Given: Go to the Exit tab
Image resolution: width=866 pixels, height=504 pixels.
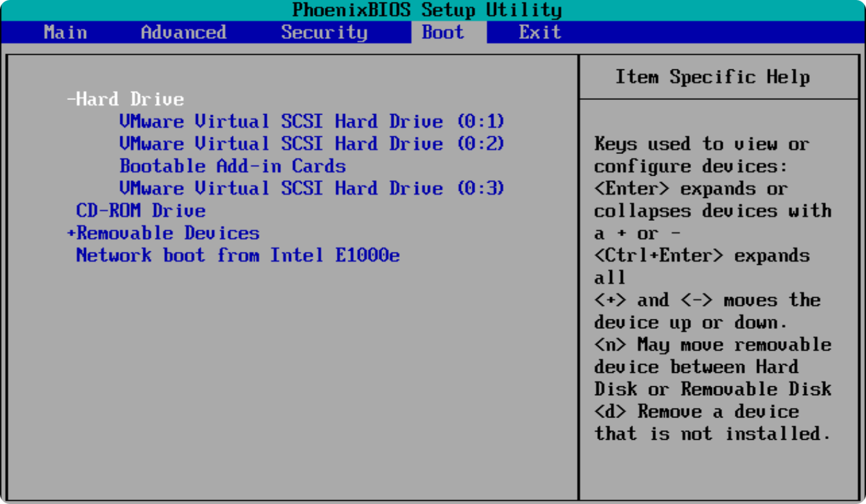Looking at the screenshot, I should click(540, 32).
